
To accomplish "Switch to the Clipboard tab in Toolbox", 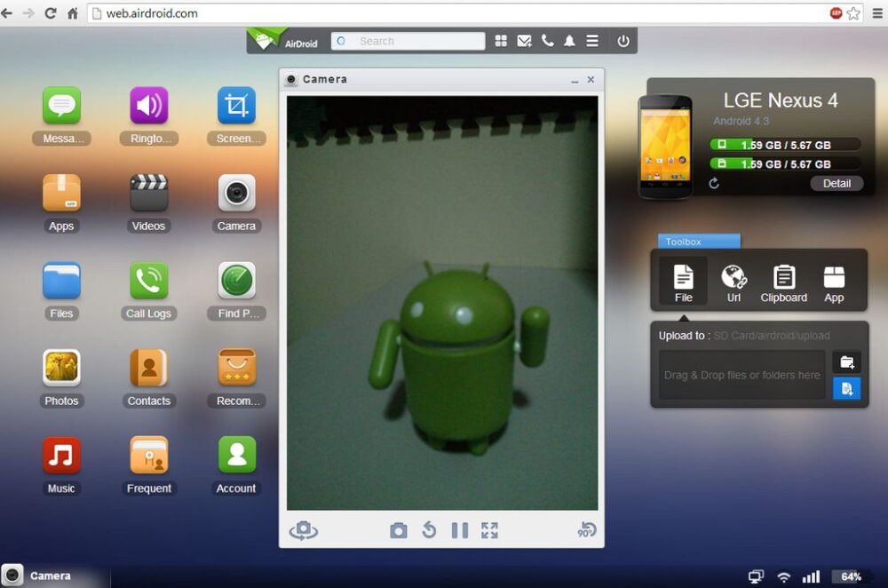I will tap(783, 281).
